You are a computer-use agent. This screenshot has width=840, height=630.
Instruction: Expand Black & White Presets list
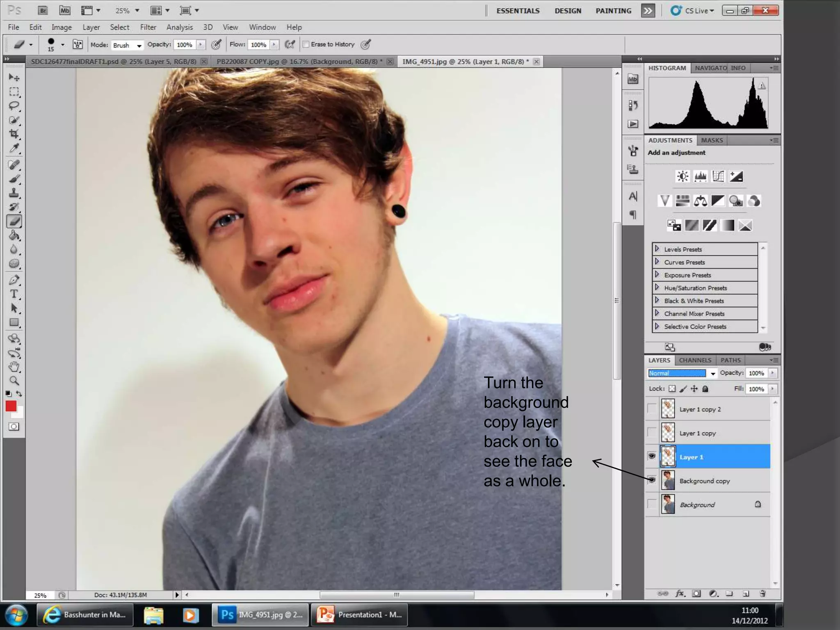(657, 300)
